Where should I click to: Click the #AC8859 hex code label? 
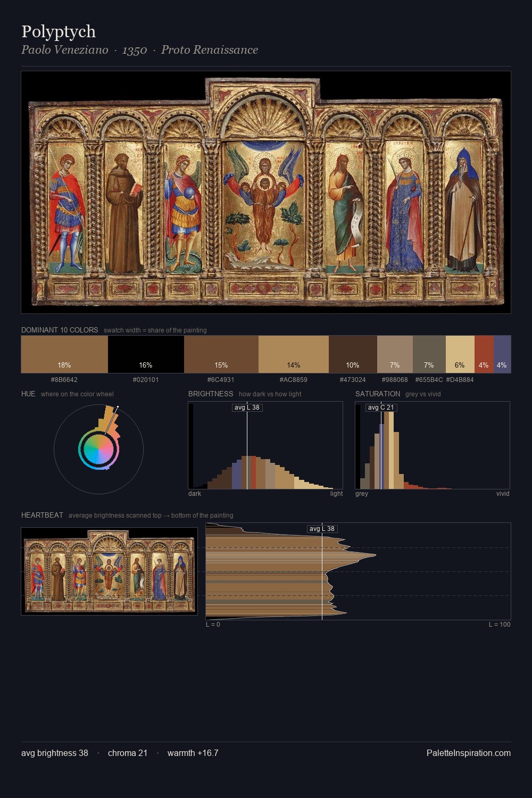coord(293,380)
